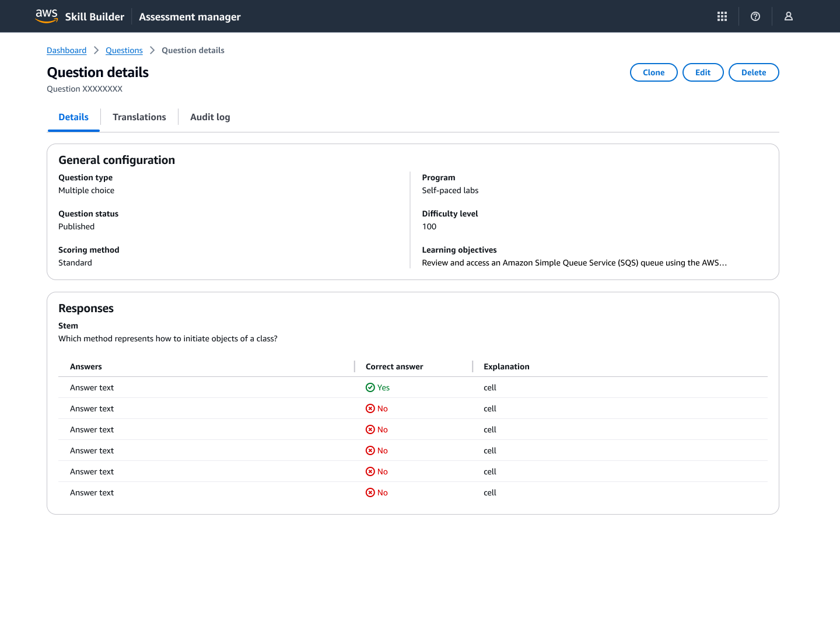
Task: Click Answer text in the Yes row
Action: click(92, 387)
